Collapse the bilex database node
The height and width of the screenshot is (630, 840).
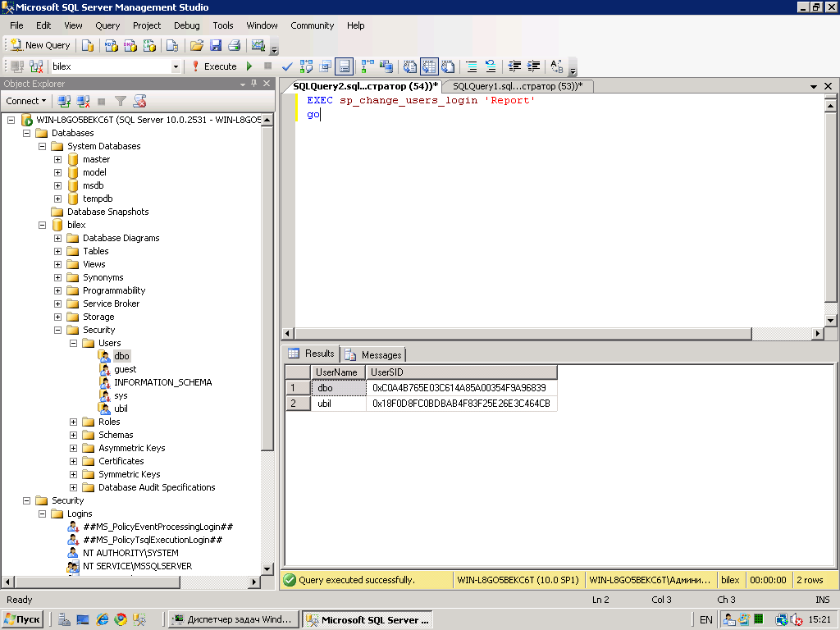[43, 225]
